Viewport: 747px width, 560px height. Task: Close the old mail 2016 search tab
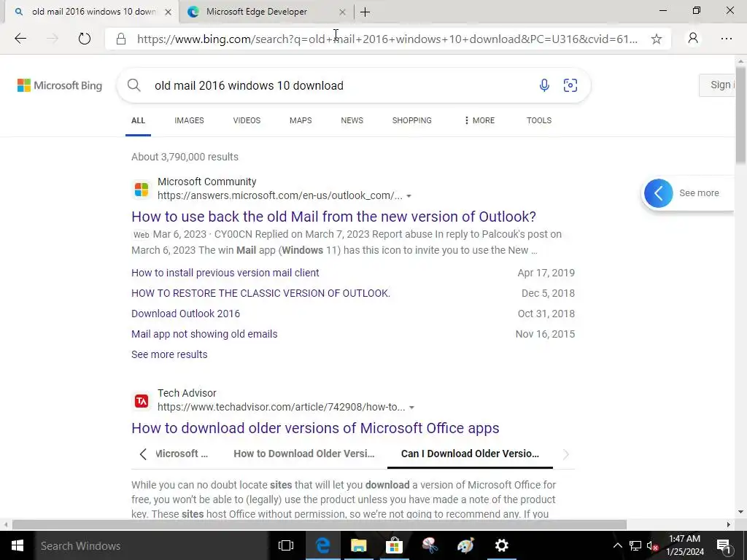pos(169,12)
